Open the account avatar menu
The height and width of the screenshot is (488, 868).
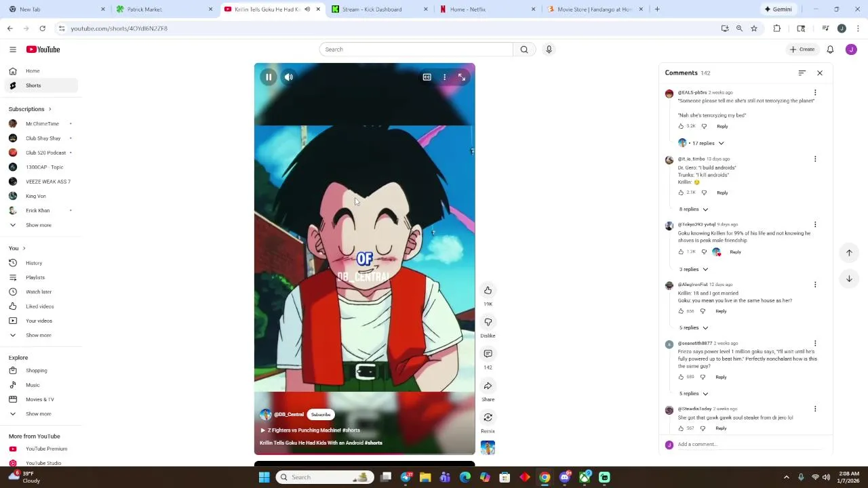tap(851, 49)
